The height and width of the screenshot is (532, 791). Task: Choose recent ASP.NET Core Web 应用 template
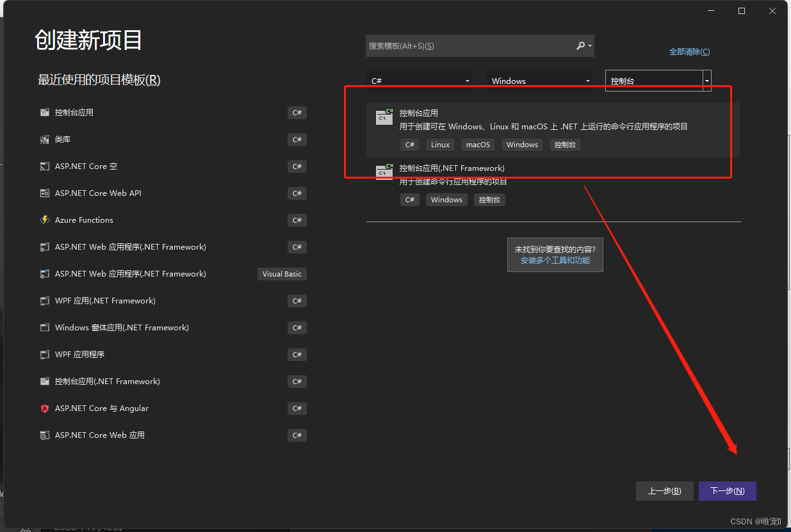pos(172,435)
